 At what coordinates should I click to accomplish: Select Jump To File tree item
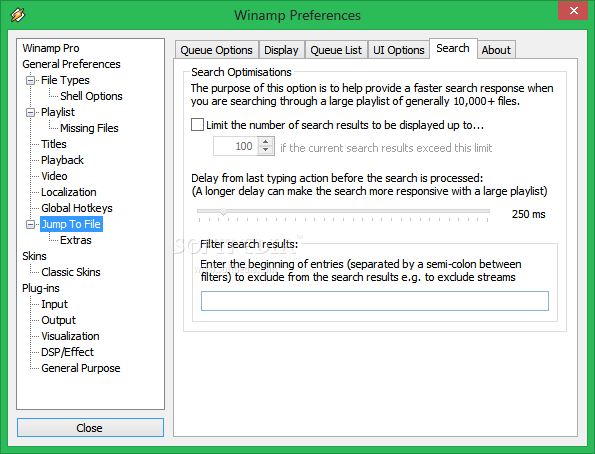71,224
